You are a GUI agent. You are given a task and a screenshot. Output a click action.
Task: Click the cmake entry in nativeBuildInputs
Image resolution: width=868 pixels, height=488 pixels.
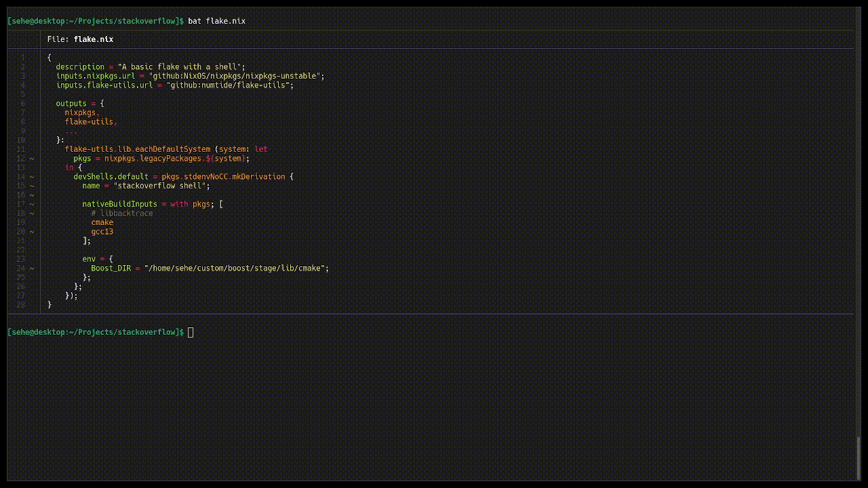102,222
